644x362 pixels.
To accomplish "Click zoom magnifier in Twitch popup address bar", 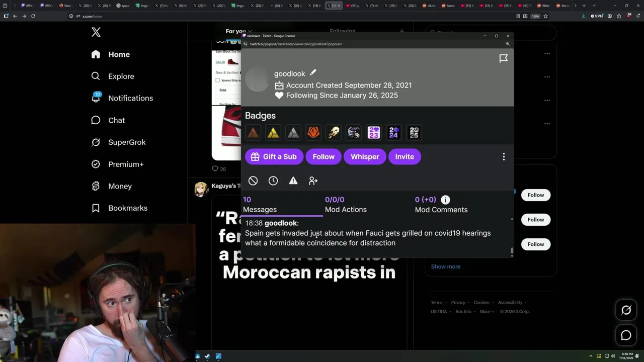I will coord(508,44).
